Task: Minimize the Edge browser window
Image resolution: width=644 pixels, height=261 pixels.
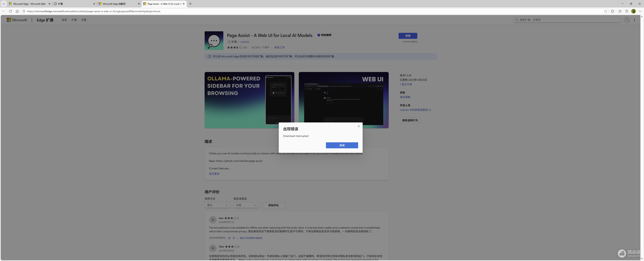Action: (622, 4)
